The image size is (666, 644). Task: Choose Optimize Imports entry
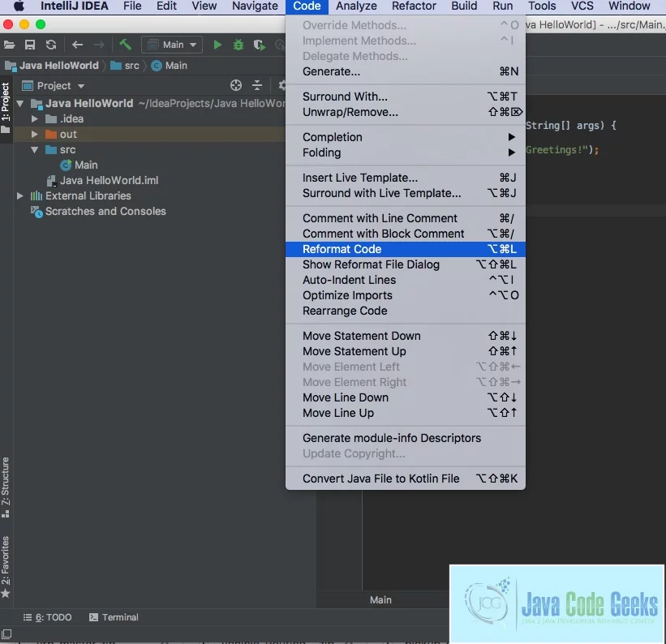coord(406,295)
